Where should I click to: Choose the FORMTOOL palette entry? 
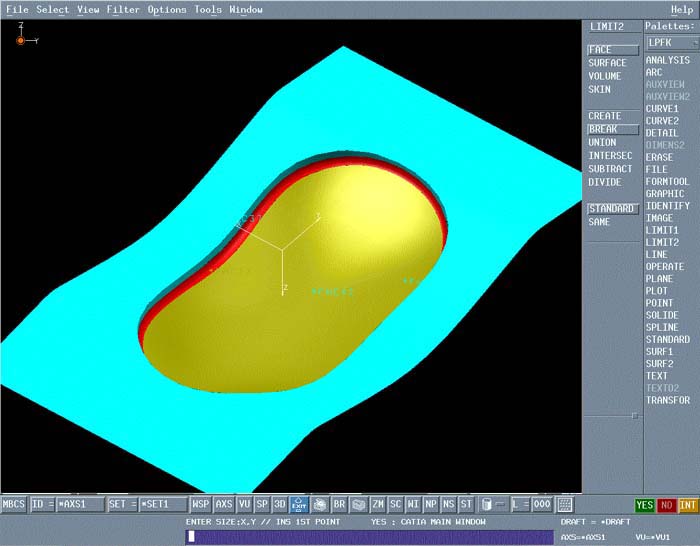(667, 182)
